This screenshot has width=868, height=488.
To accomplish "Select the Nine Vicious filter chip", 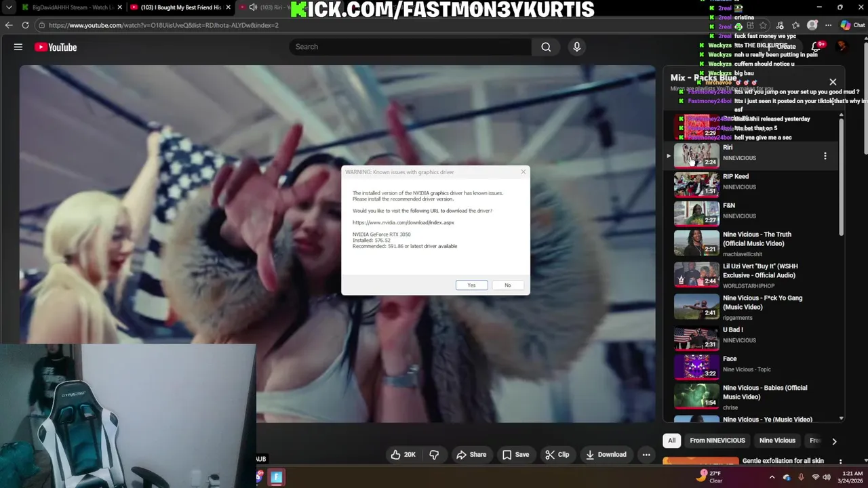I will point(777,441).
